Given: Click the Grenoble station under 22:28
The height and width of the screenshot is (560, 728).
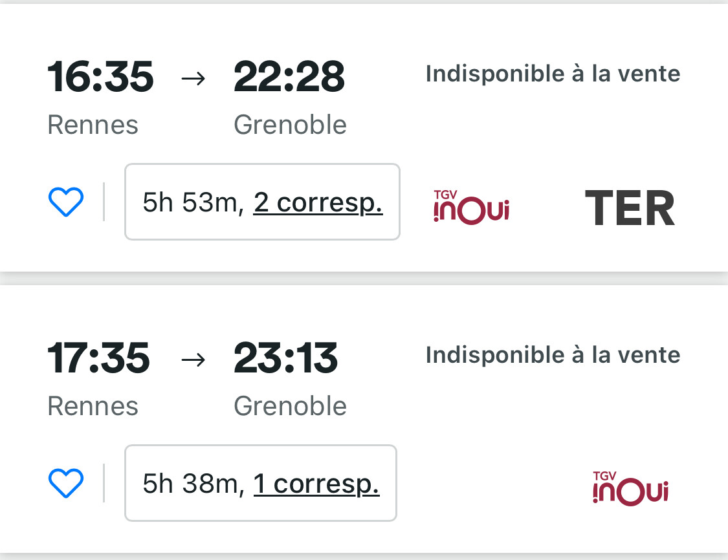Looking at the screenshot, I should [x=290, y=125].
